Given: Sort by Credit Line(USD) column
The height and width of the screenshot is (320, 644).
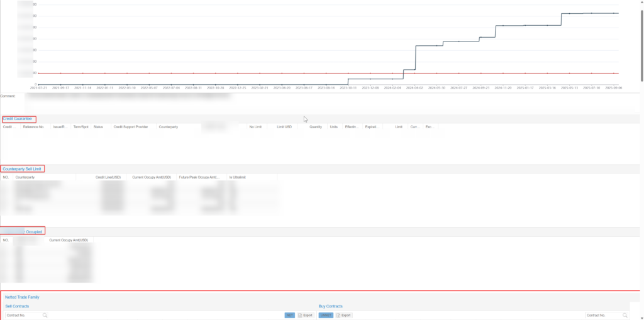Looking at the screenshot, I should click(108, 178).
